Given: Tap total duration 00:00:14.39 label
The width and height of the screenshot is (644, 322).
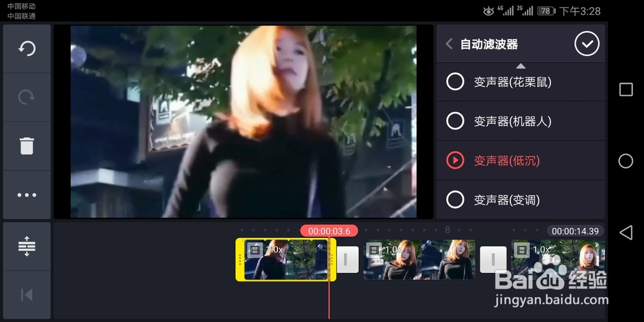Looking at the screenshot, I should pos(575,231).
